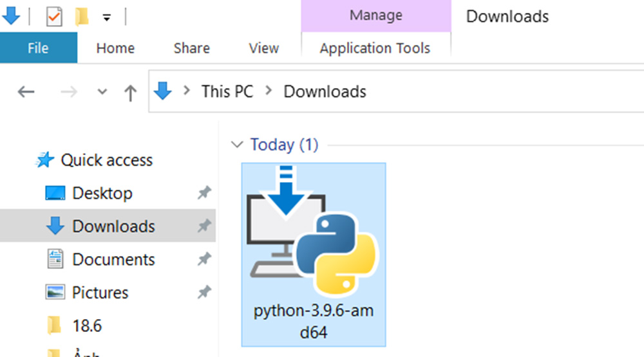Click the Documents page icon in sidebar
644x357 pixels.
click(55, 259)
